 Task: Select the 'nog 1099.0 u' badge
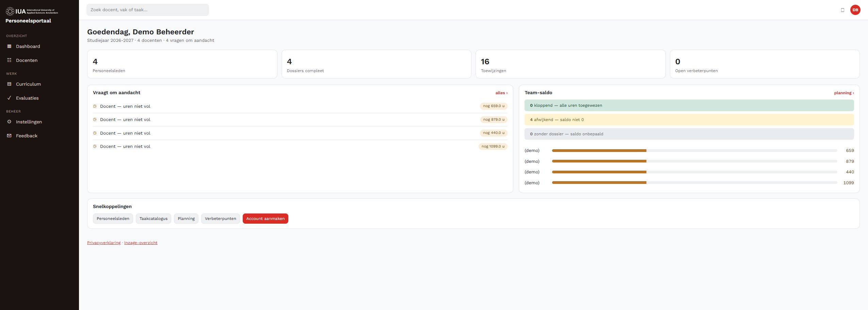pyautogui.click(x=493, y=147)
